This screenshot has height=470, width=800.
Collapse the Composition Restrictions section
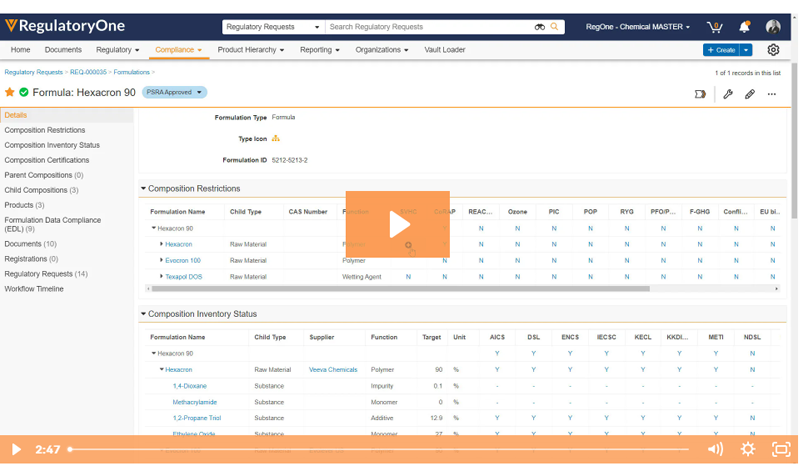(x=144, y=188)
